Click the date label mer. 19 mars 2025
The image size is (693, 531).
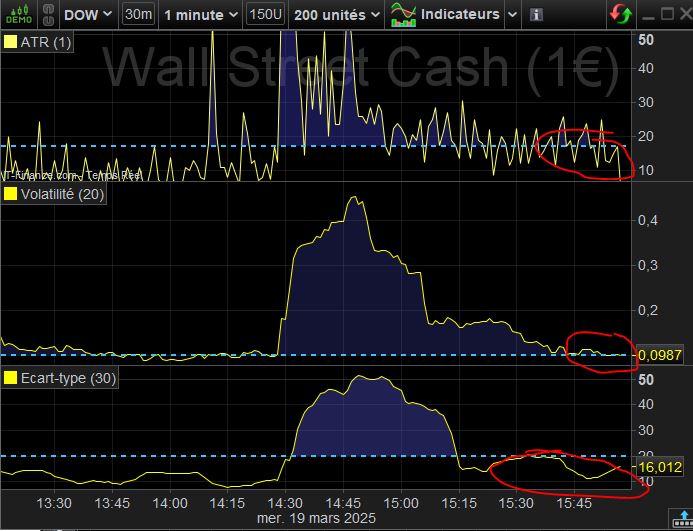316,518
